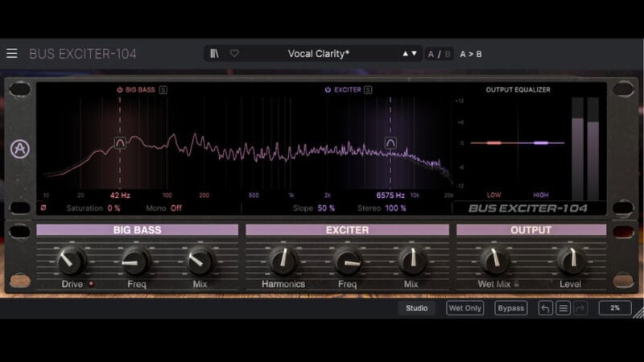Image resolution: width=644 pixels, height=362 pixels.
Task: Open the edit history list
Action: point(563,308)
